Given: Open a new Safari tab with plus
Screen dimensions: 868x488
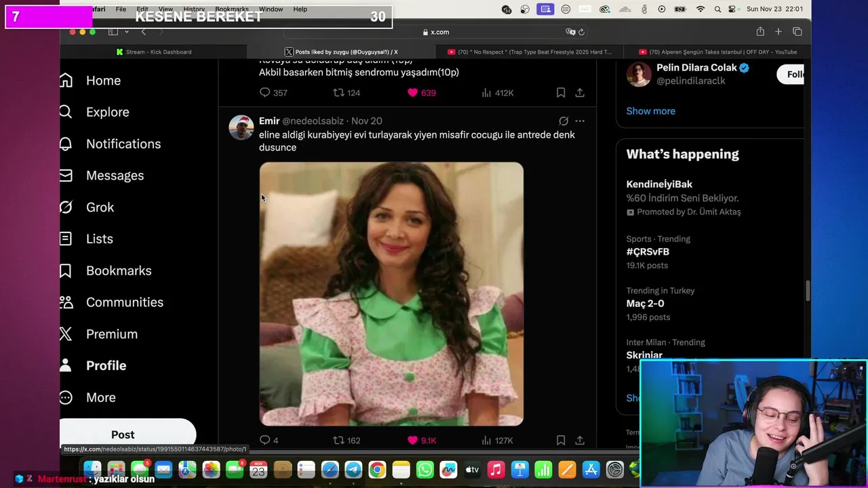Looking at the screenshot, I should click(778, 32).
